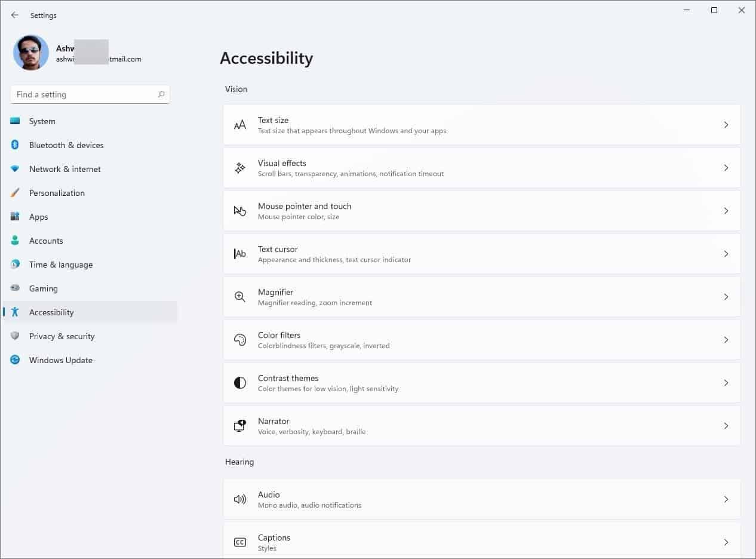Switch to Privacy & security section

pos(62,336)
